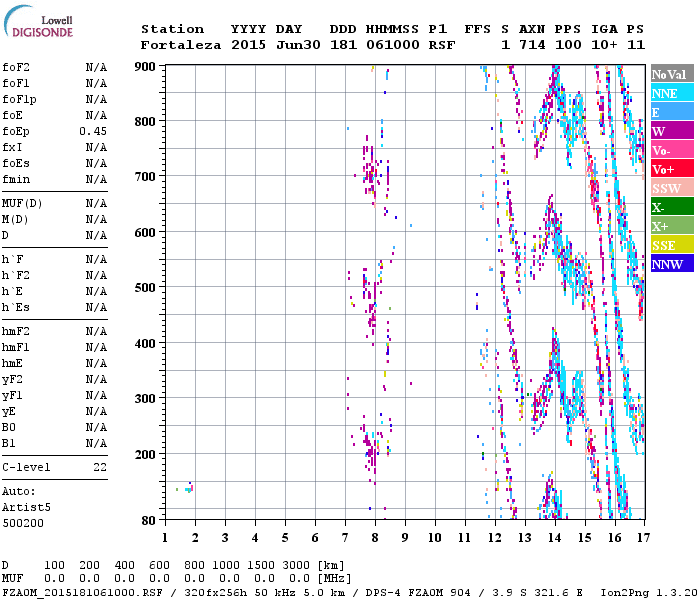Click the 8 MHz frequency axis label
Image resolution: width=700 pixels, height=600 pixels.
point(375,537)
